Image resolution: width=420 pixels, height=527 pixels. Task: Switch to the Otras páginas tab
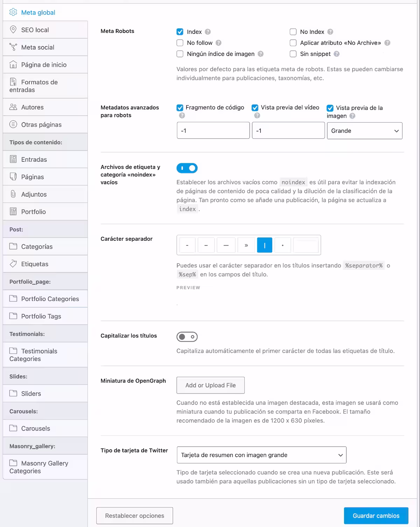[x=45, y=124]
